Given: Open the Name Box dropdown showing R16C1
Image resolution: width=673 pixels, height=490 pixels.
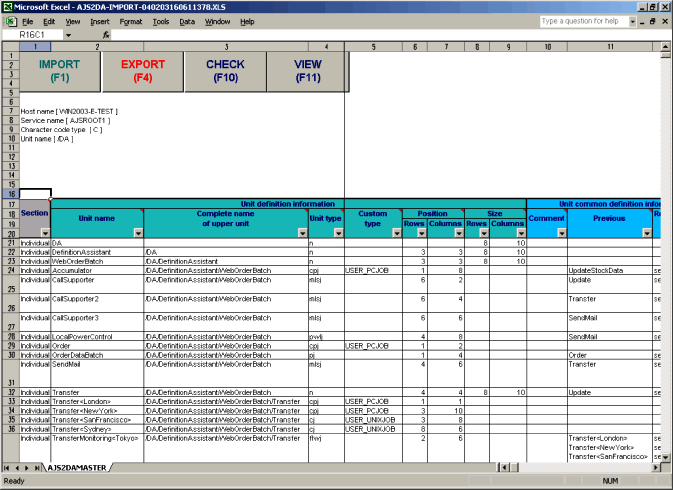Looking at the screenshot, I should click(68, 34).
